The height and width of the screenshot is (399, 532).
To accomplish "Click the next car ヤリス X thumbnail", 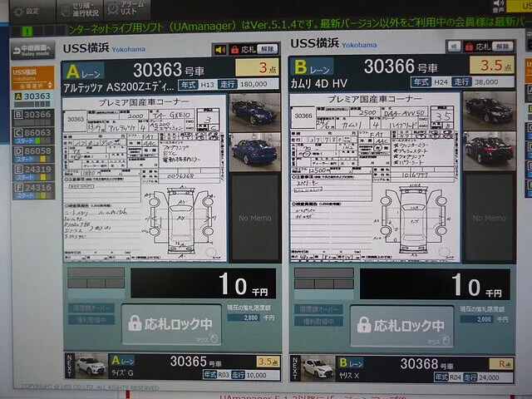I will pos(318,368).
